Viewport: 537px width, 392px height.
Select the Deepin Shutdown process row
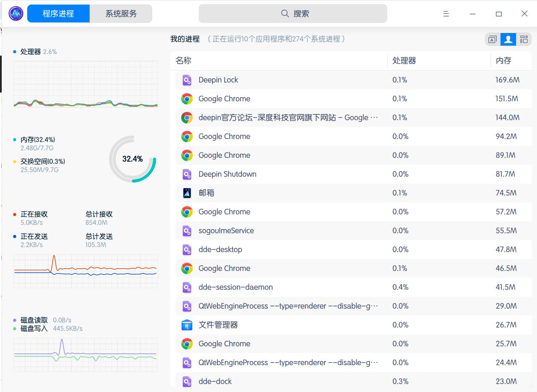pyautogui.click(x=293, y=174)
